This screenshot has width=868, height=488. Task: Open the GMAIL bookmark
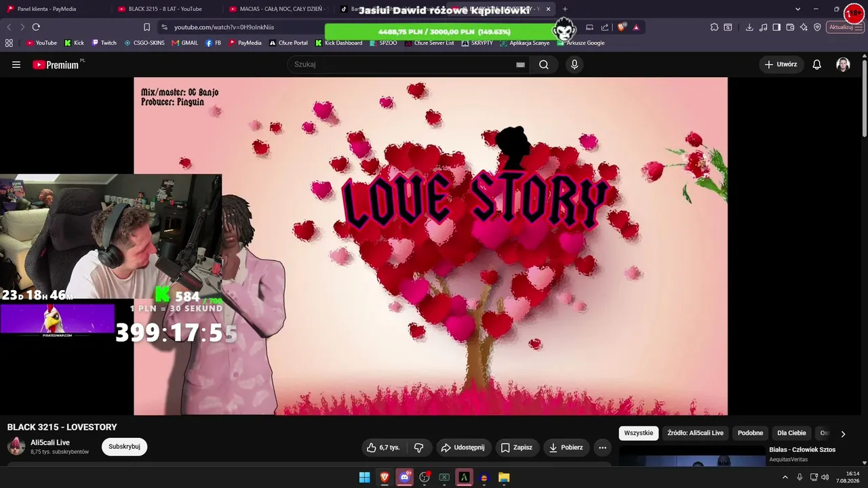(x=184, y=43)
